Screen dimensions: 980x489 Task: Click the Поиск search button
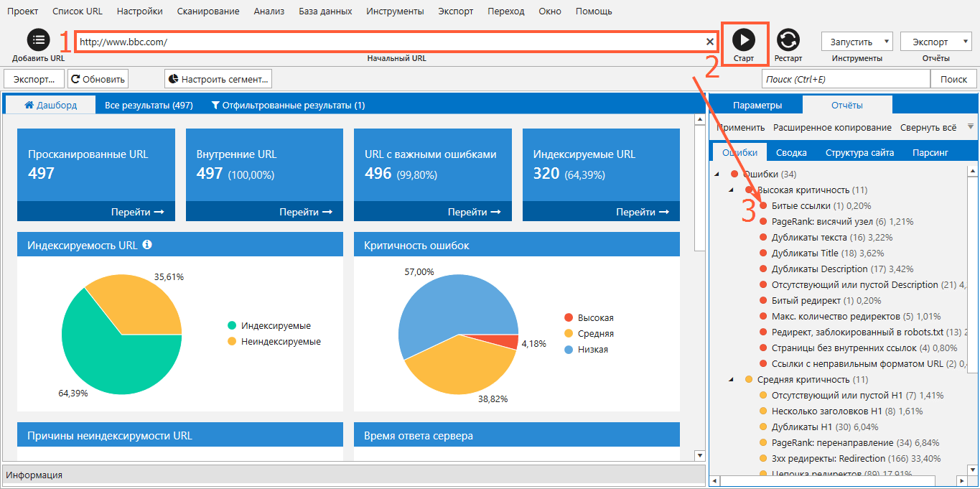[953, 79]
